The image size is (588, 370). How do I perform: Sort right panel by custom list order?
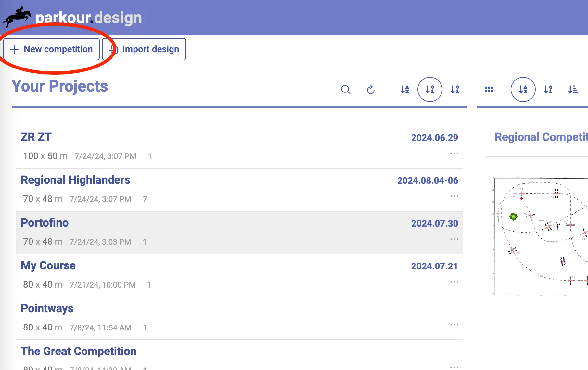tap(573, 90)
